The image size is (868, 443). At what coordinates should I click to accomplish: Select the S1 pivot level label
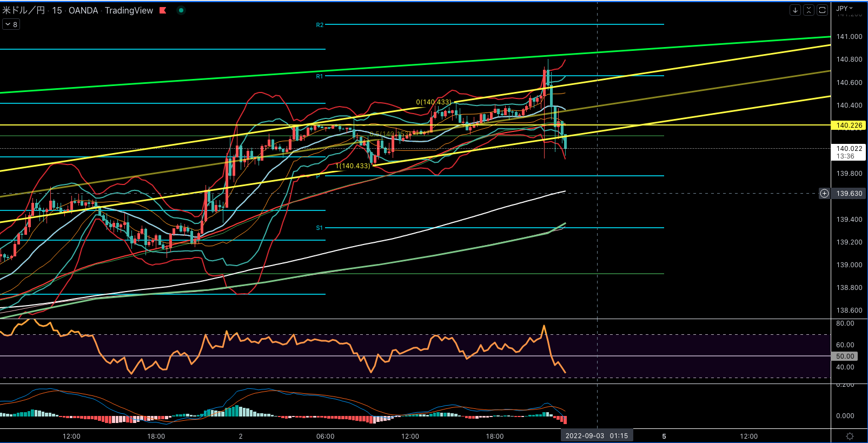click(x=320, y=228)
